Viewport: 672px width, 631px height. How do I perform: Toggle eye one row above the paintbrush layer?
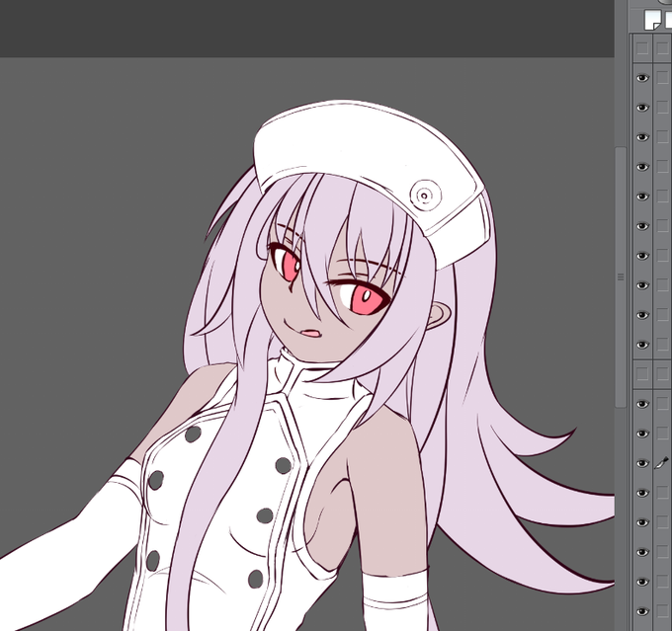click(x=642, y=434)
